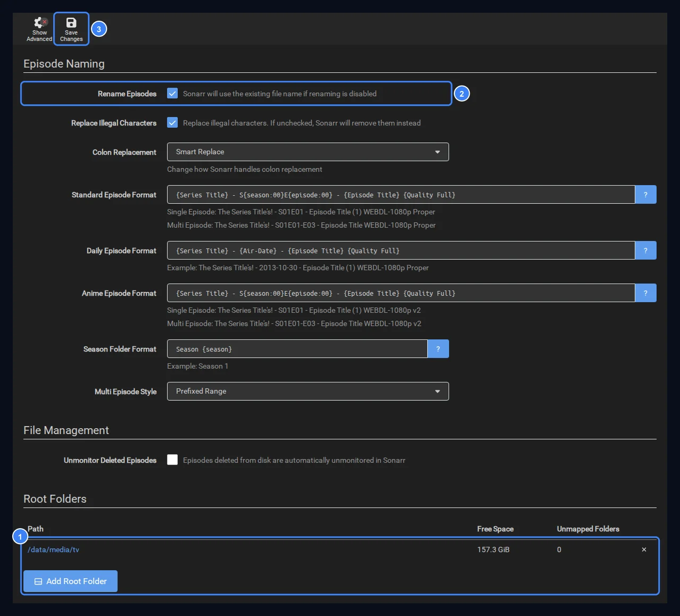Save Changes using the floppy disk icon
The image size is (680, 616).
71,22
